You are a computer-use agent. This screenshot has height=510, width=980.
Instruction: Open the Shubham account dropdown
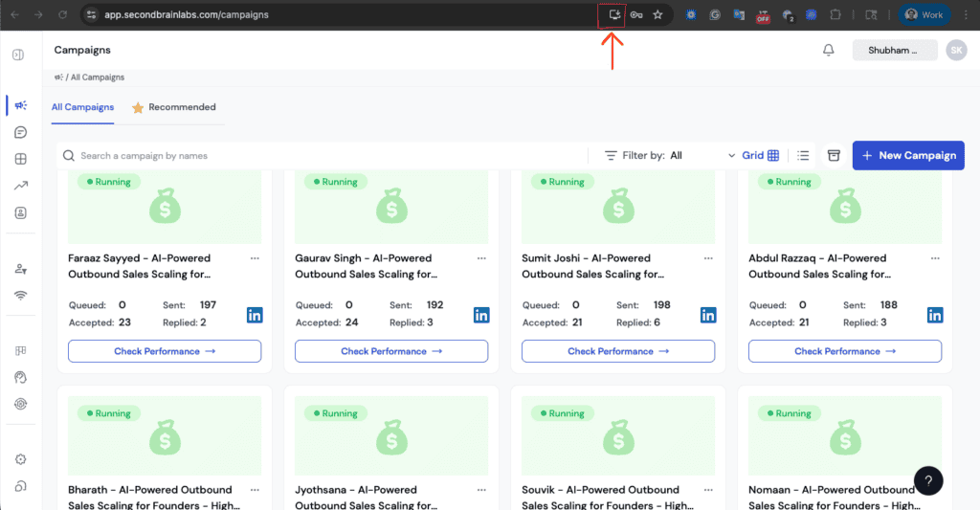pos(895,51)
